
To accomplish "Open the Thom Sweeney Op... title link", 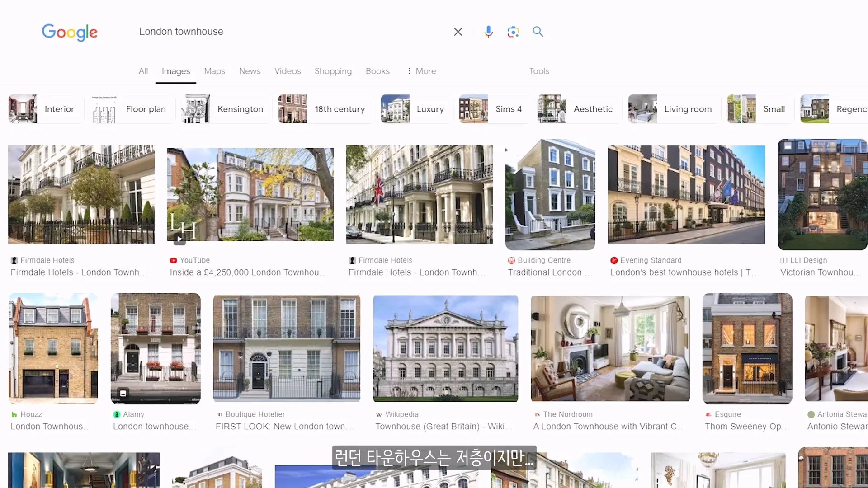I will coord(747,427).
